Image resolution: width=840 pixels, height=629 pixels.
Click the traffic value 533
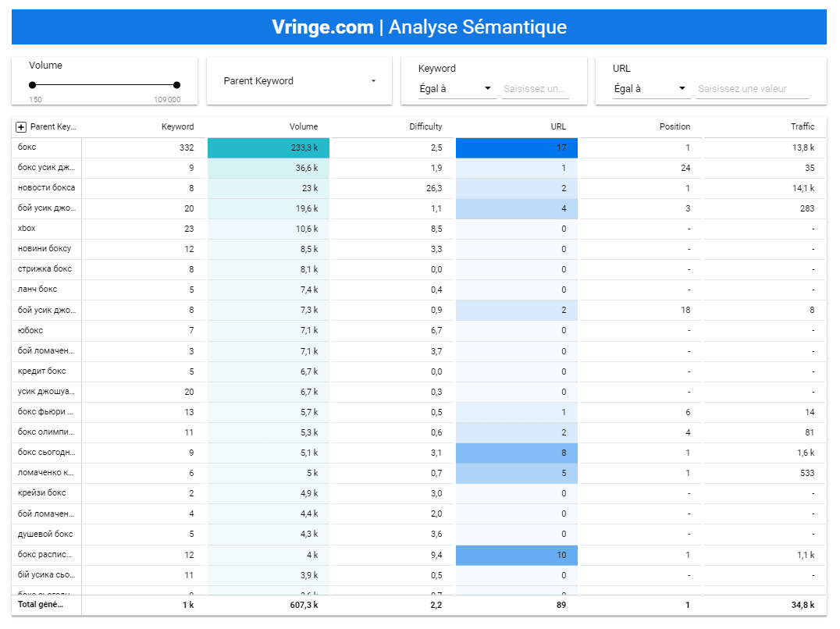[806, 473]
